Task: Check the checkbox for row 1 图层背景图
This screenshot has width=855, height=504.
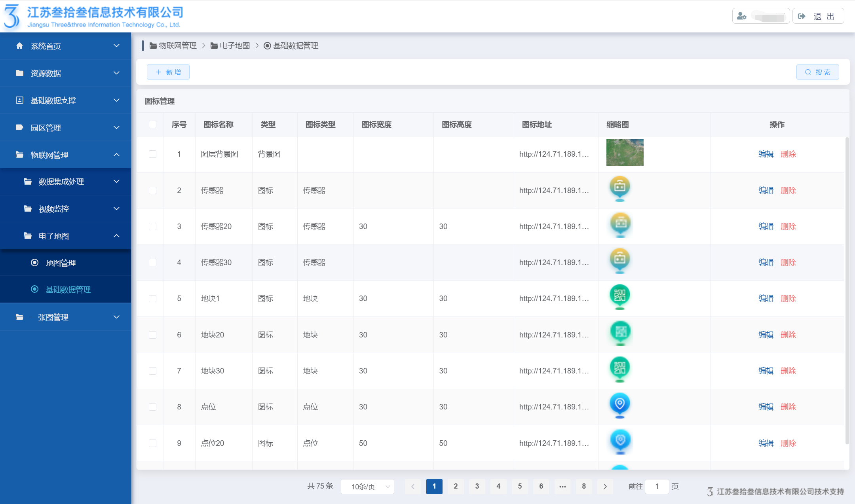Action: tap(152, 154)
